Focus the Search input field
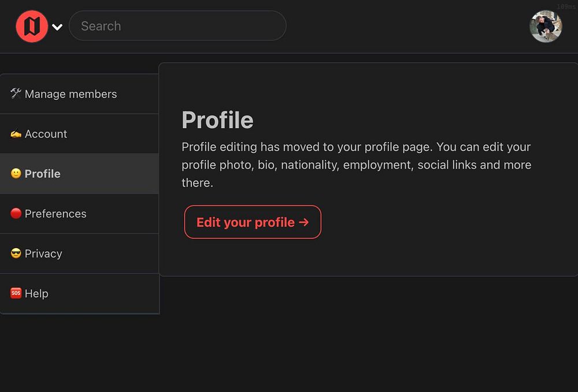This screenshot has height=392, width=578. point(177,26)
